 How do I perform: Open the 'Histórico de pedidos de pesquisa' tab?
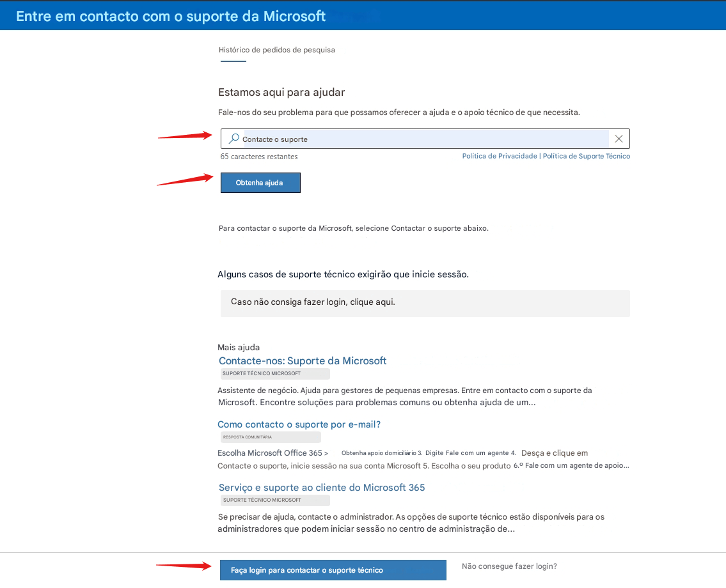(x=277, y=50)
